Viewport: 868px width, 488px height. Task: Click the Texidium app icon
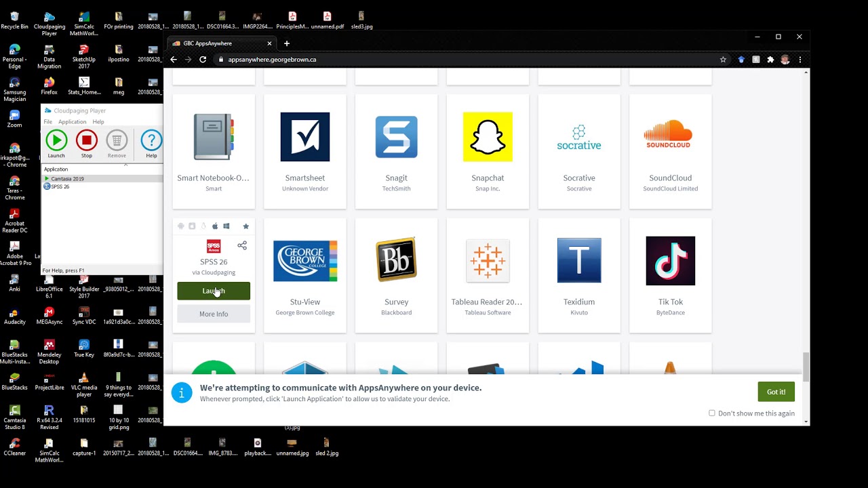pyautogui.click(x=579, y=261)
